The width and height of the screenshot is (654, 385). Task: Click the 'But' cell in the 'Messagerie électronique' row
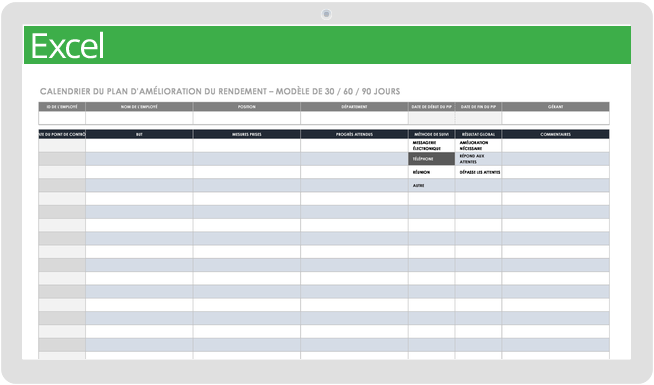tap(139, 146)
